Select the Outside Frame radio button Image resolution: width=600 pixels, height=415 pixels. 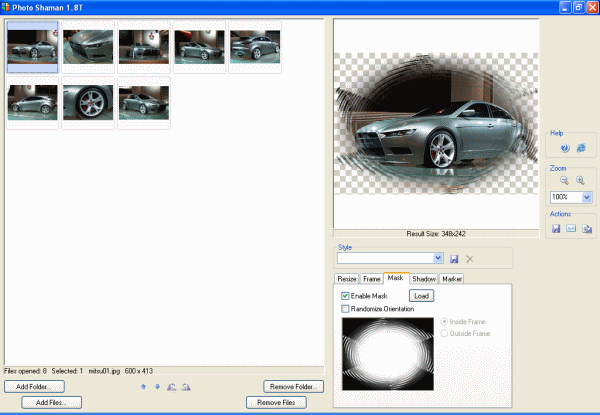[x=446, y=333]
